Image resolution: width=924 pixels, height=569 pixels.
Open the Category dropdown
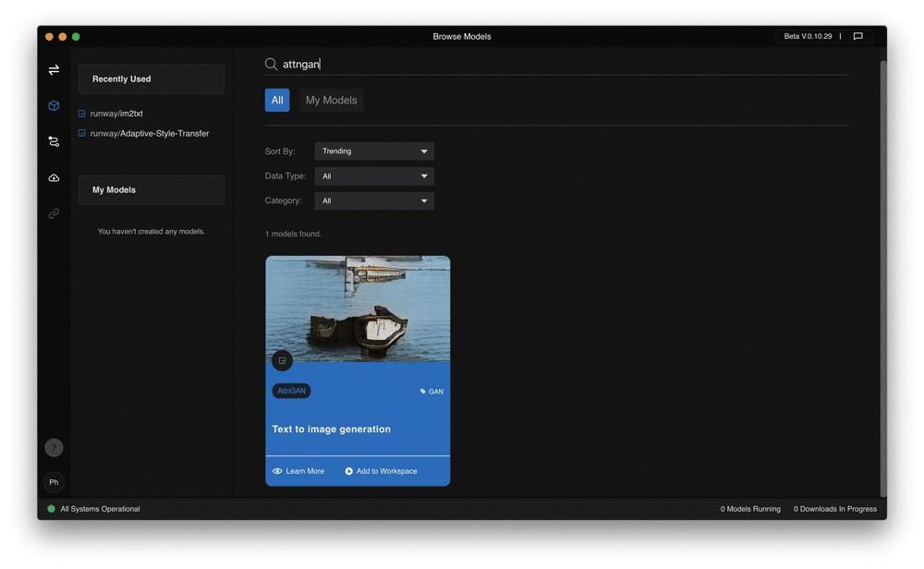tap(374, 201)
